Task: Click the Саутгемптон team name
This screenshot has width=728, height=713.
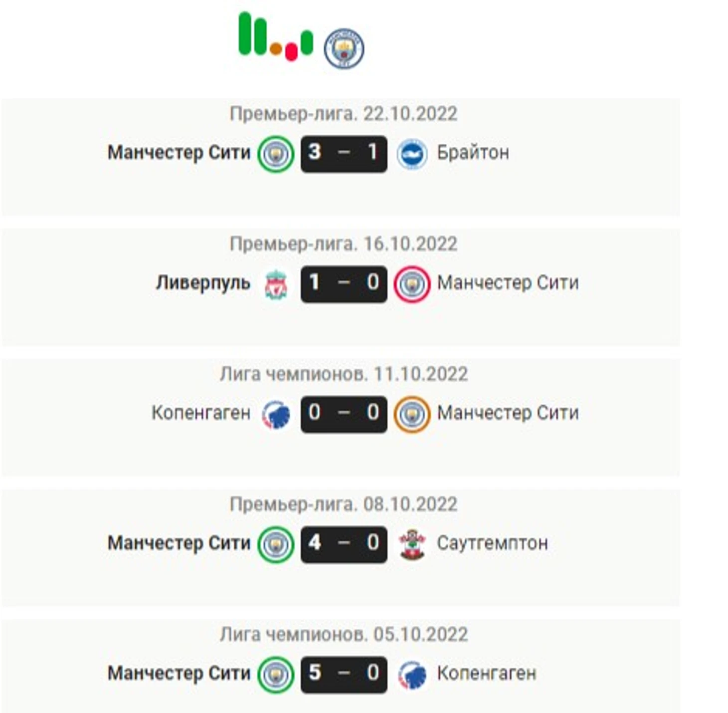Action: tap(493, 543)
